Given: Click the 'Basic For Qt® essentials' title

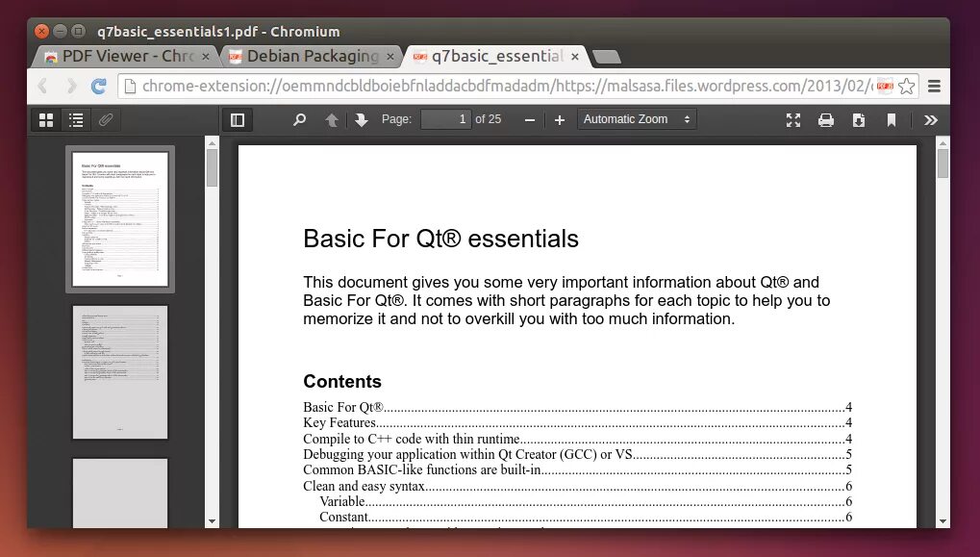Looking at the screenshot, I should coord(440,239).
